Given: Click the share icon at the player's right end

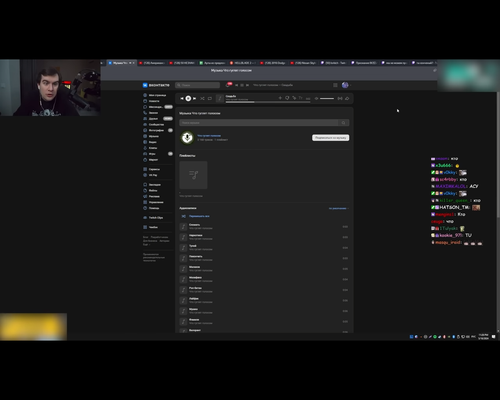Looking at the screenshot, I should tap(347, 98).
